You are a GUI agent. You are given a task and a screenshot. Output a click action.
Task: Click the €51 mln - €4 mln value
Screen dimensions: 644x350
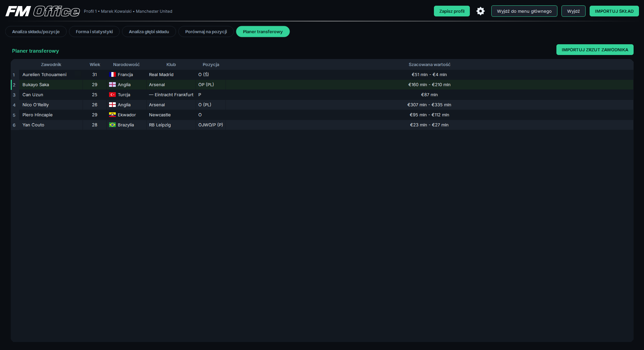coord(429,74)
